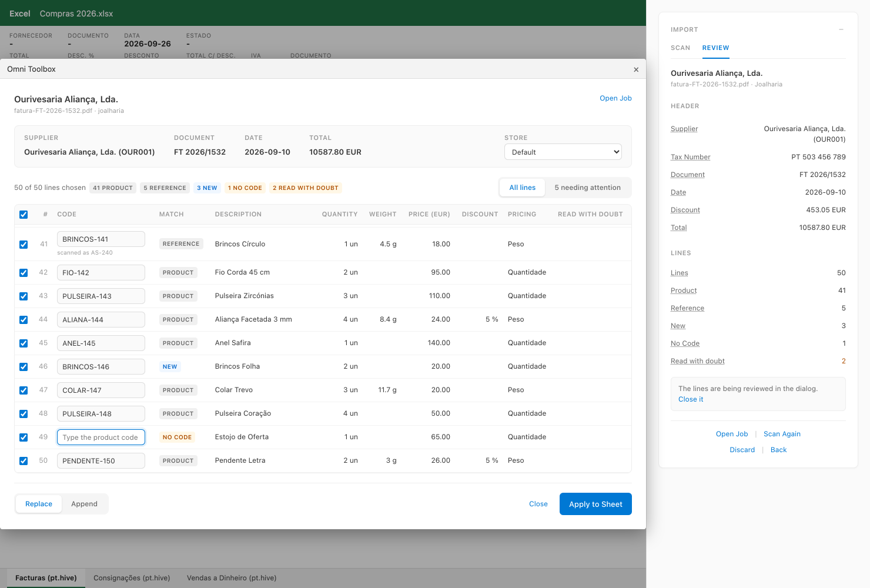Select the Facturas (pt.hive) sheet tab

46,578
